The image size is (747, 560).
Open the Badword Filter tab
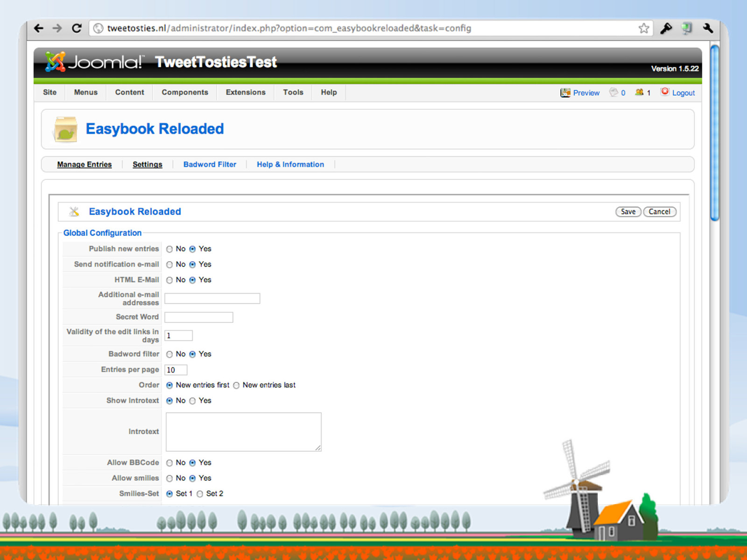pyautogui.click(x=210, y=164)
